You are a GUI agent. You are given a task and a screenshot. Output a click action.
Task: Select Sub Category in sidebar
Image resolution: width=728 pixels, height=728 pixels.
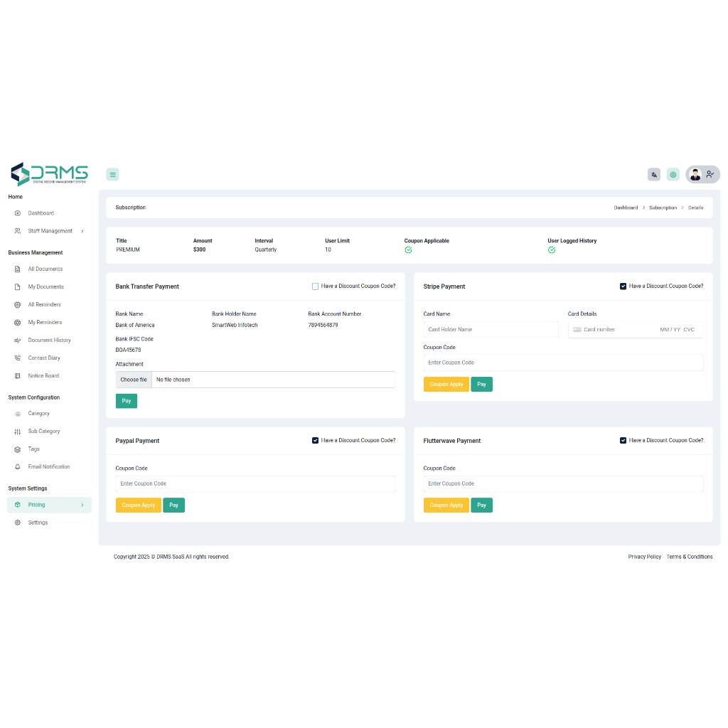(44, 432)
